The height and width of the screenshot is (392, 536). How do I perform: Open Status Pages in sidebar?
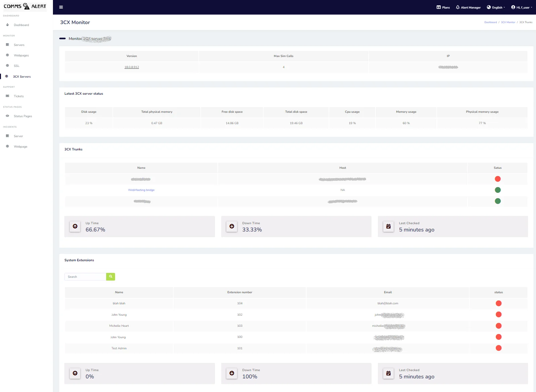[x=23, y=116]
